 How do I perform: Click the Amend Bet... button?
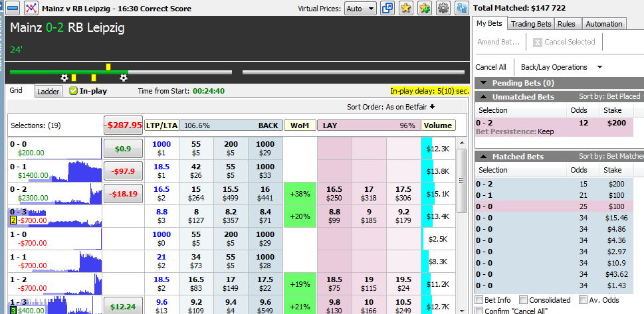tap(498, 42)
